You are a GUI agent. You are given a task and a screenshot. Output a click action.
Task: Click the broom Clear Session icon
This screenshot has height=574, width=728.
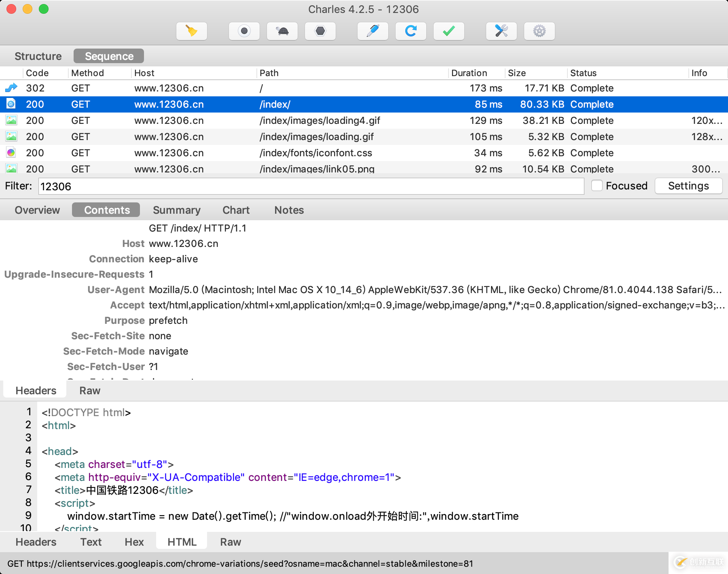(x=192, y=31)
